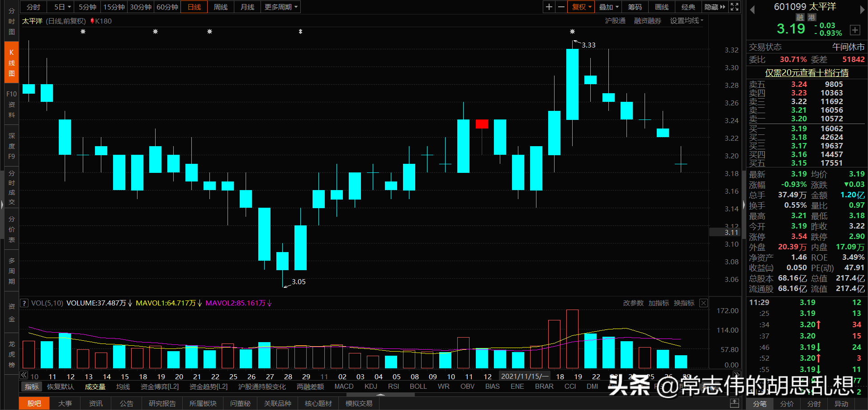Open 分时图 from the left sidebar
Image resolution: width=868 pixels, height=410 pixels.
coord(11,21)
